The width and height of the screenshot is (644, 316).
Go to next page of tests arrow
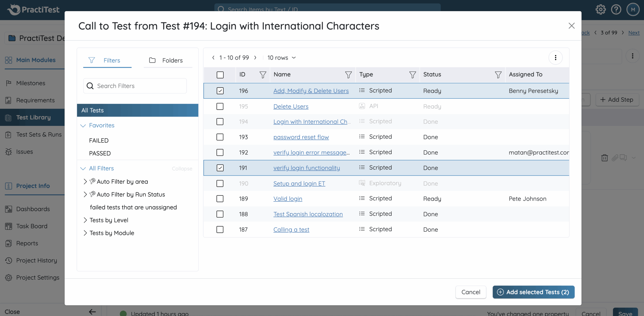point(255,58)
